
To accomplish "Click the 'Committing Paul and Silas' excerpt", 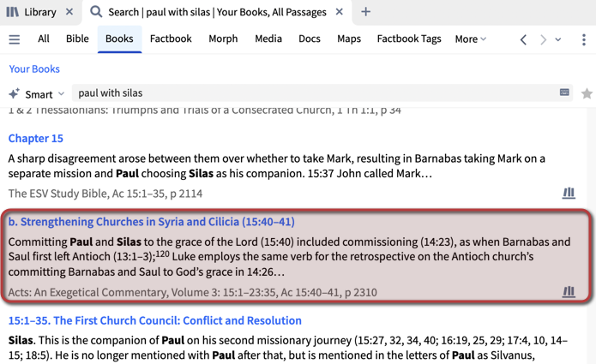I will click(x=289, y=257).
